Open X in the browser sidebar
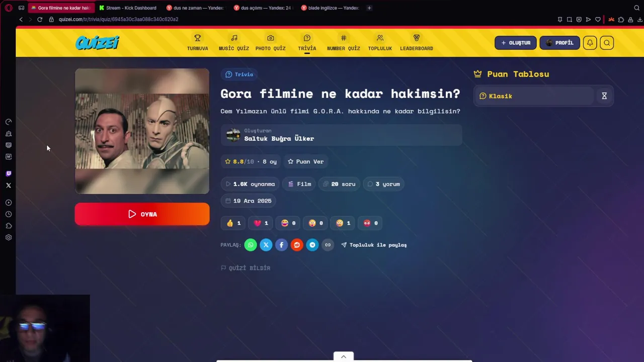 pyautogui.click(x=9, y=186)
